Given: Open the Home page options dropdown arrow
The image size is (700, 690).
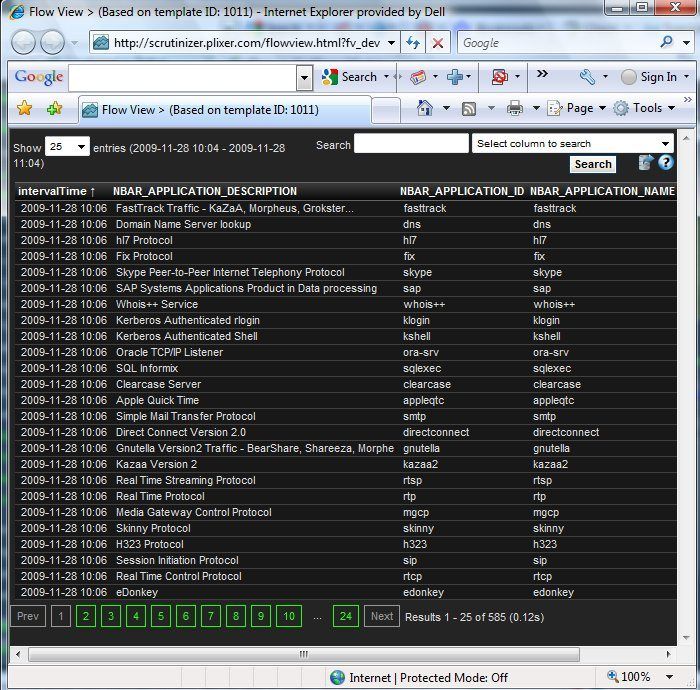Looking at the screenshot, I should tap(446, 108).
